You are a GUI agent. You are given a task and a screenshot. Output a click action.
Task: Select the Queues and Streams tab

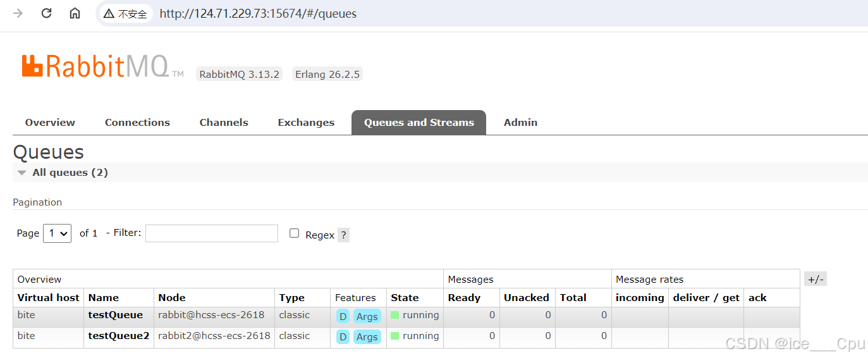419,123
